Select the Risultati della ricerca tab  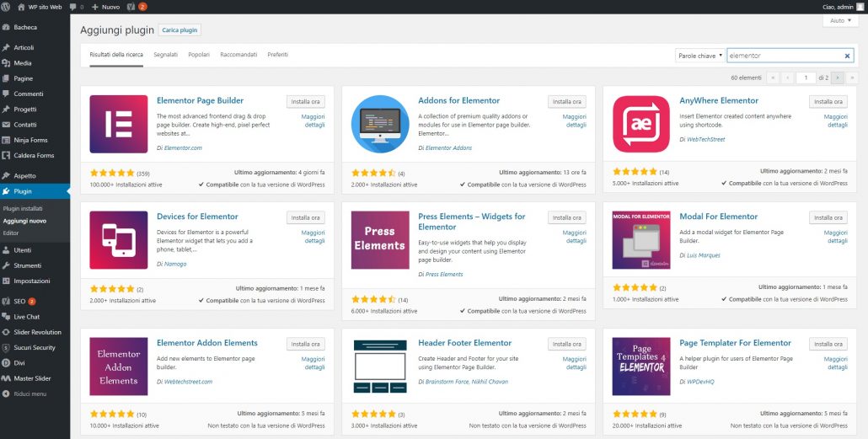tap(116, 55)
